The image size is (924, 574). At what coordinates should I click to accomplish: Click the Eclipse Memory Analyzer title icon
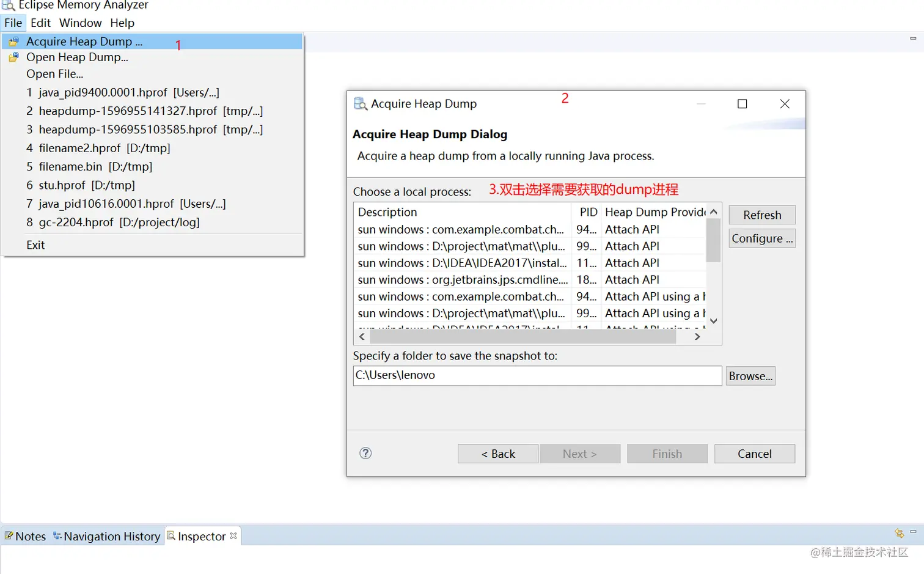pos(8,6)
